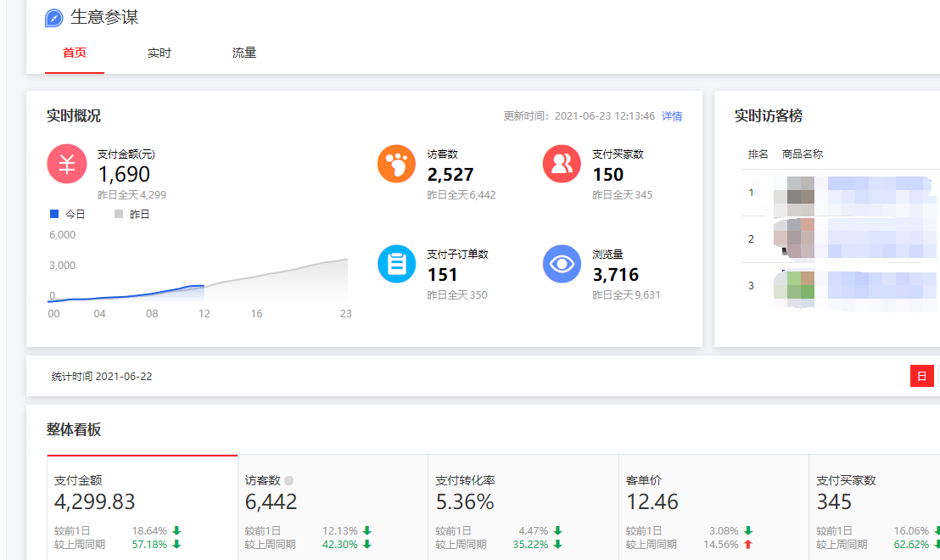Click the 整体看板 heading
Image resolution: width=940 pixels, height=560 pixels.
pyautogui.click(x=74, y=429)
